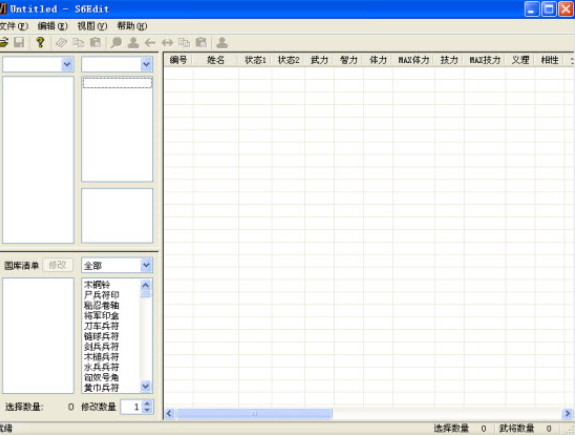
Task: Expand the second empty combo box at top
Action: click(146, 65)
